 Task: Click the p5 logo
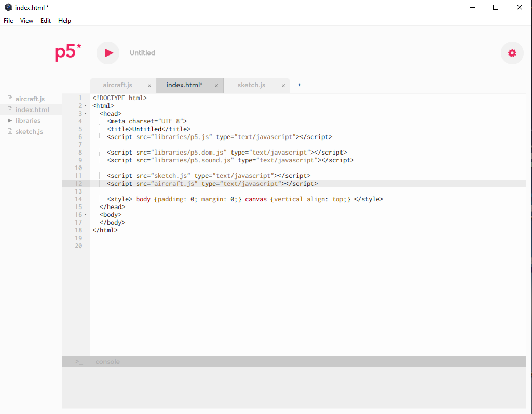coord(68,52)
